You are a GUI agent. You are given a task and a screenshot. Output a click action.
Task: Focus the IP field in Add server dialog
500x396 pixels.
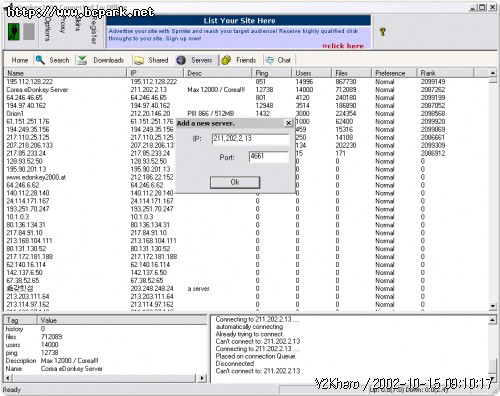(x=250, y=139)
